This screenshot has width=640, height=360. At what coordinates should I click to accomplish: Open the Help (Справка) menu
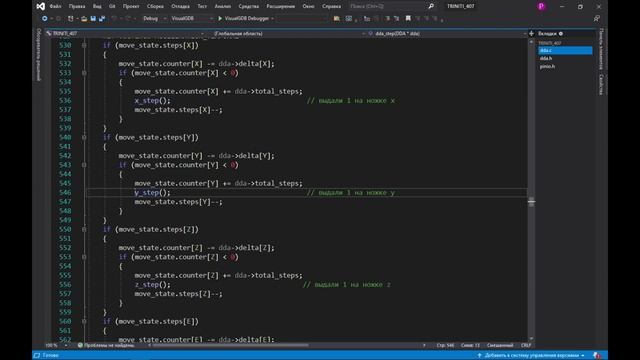point(331,6)
